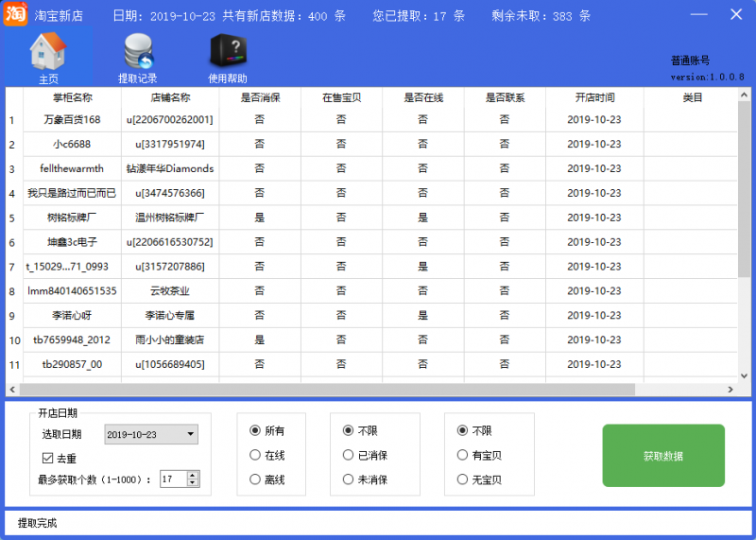Click the 开店时间 column header
This screenshot has width=756, height=540.
click(594, 97)
